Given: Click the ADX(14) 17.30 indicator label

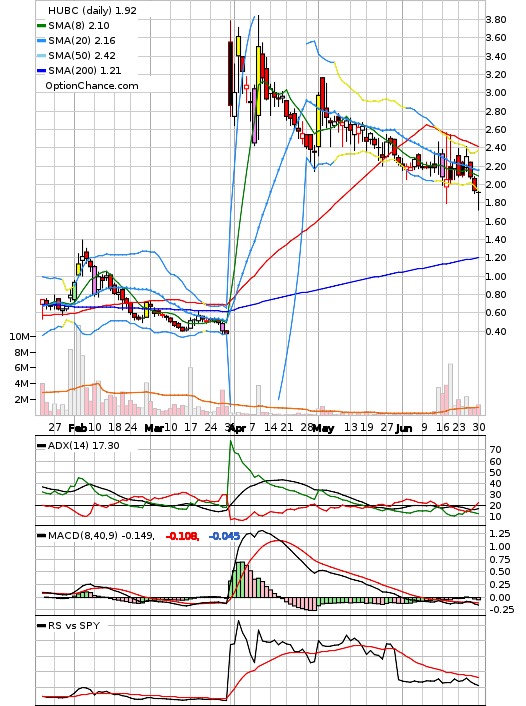Looking at the screenshot, I should [84, 446].
